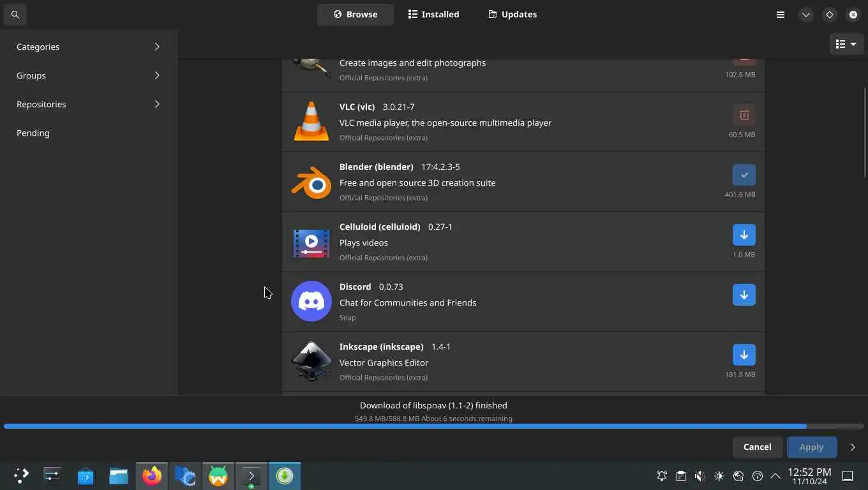Open the Pending sidebar item
The height and width of the screenshot is (490, 868).
89,133
